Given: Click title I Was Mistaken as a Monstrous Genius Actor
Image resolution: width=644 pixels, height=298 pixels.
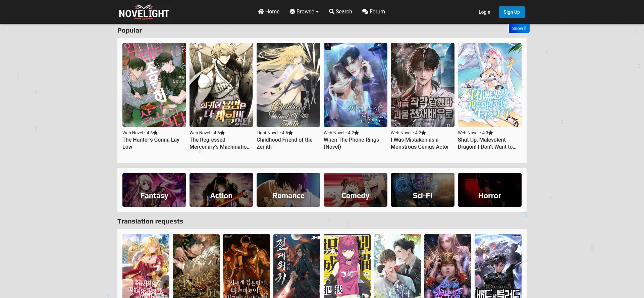Looking at the screenshot, I should 420,143.
